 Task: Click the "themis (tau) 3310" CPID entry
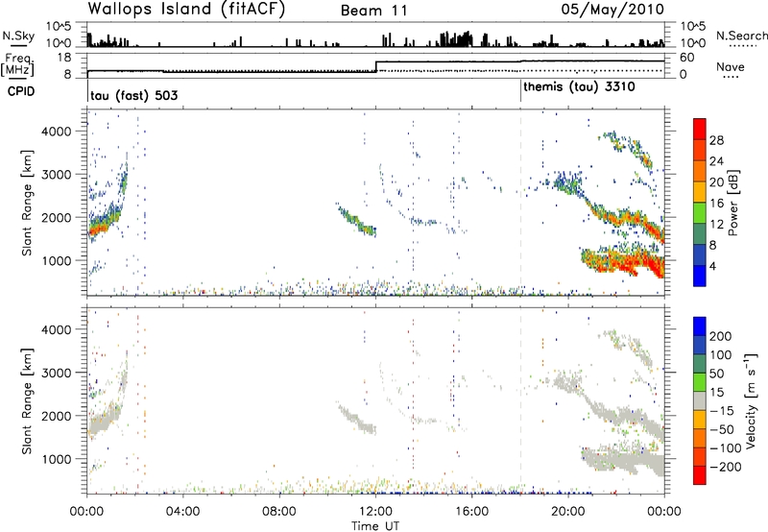coord(579,87)
